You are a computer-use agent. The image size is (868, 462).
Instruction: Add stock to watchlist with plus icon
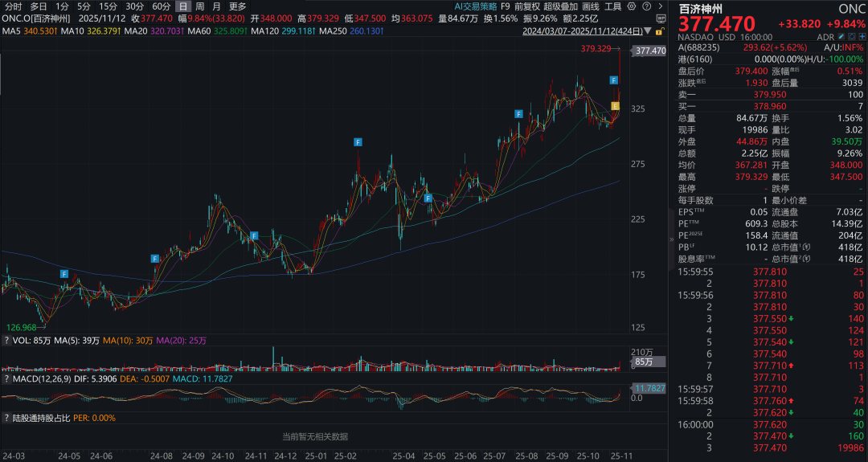(x=862, y=36)
